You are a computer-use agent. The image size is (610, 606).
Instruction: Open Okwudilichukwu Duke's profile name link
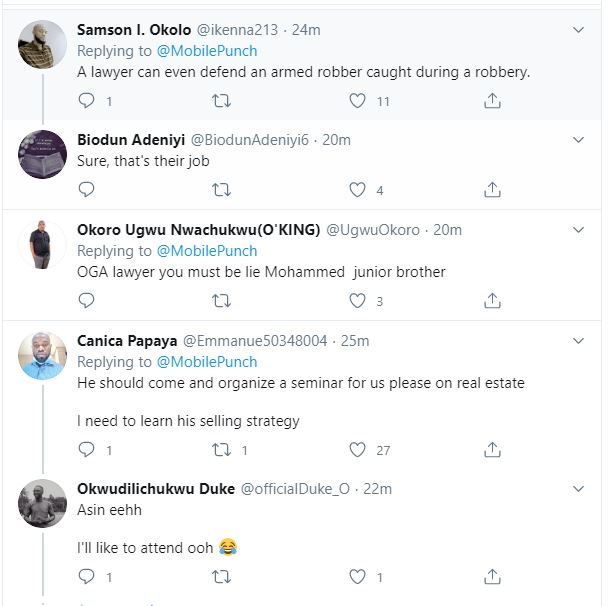(156, 489)
